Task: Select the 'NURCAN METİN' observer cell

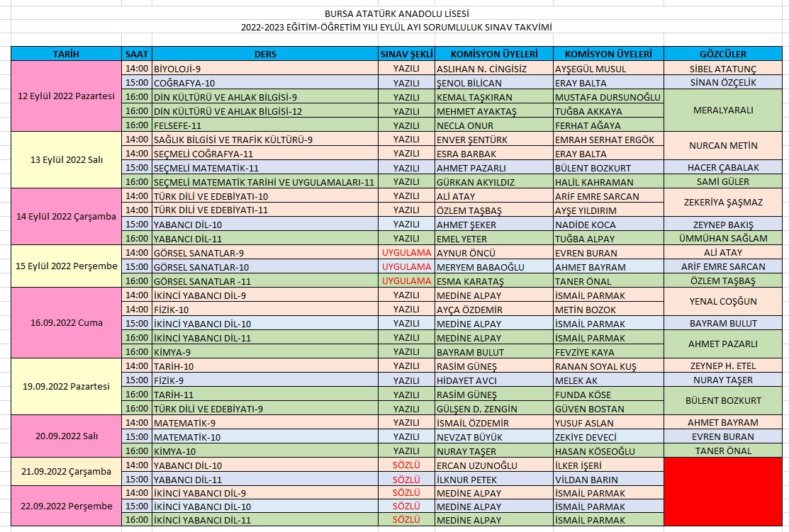Action: click(723, 146)
